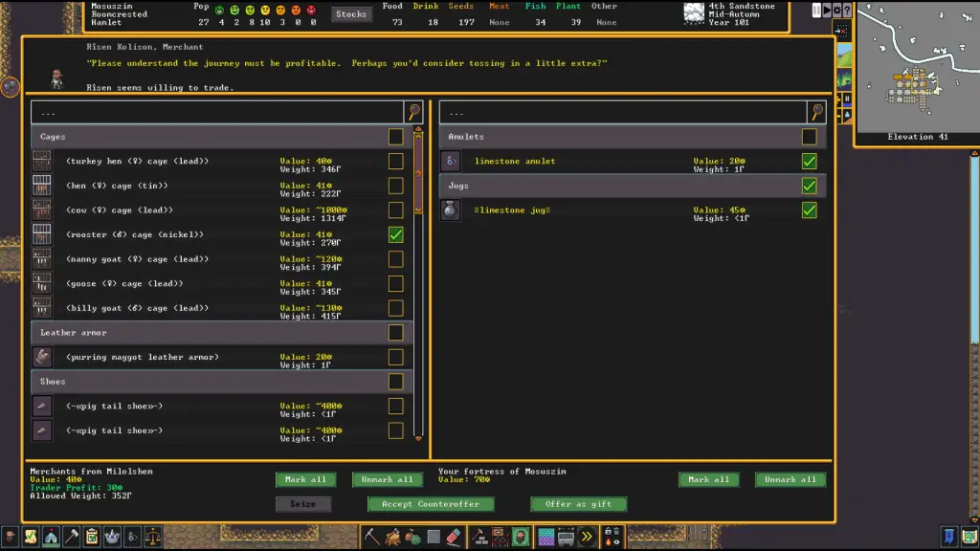Click the merchant list scroll-up arrow
980x551 pixels.
pyautogui.click(x=418, y=129)
